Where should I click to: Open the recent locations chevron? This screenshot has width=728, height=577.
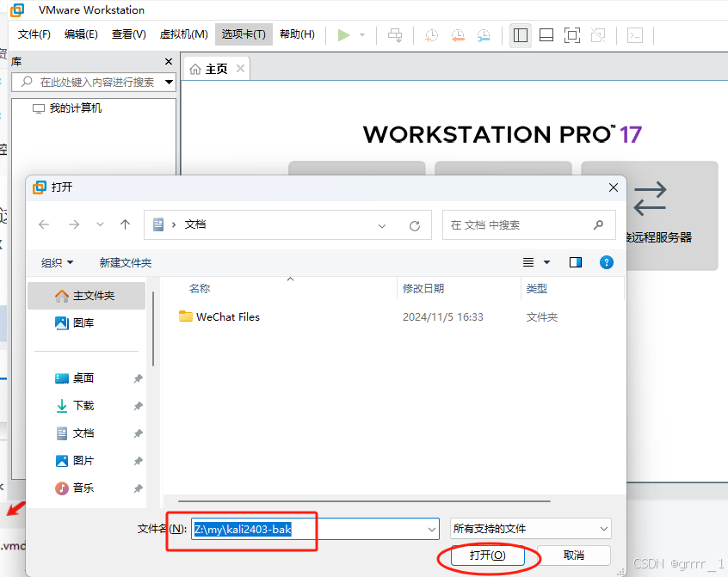click(x=100, y=225)
